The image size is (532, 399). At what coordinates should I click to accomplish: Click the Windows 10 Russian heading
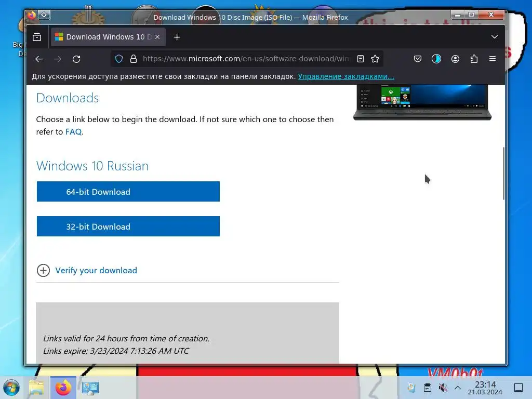click(92, 166)
